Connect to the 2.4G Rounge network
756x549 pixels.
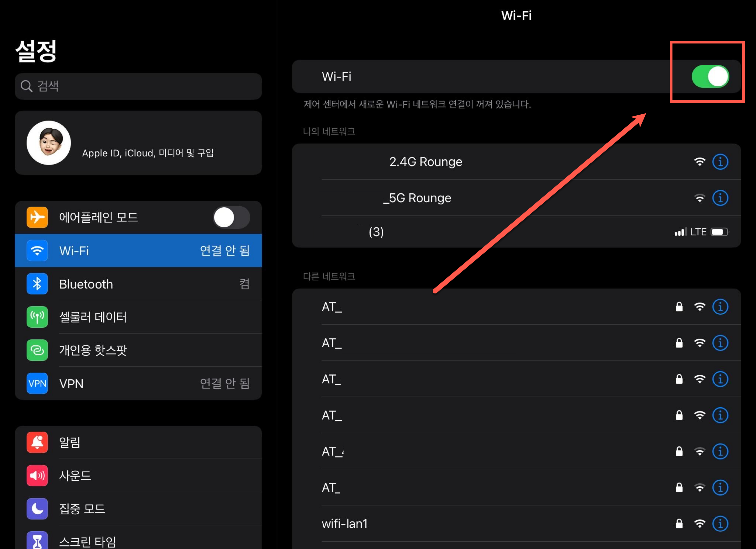[x=426, y=162]
